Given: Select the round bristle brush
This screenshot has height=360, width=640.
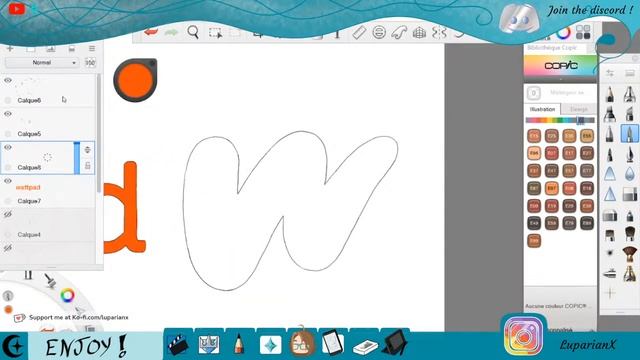Looking at the screenshot, I should [629, 233].
